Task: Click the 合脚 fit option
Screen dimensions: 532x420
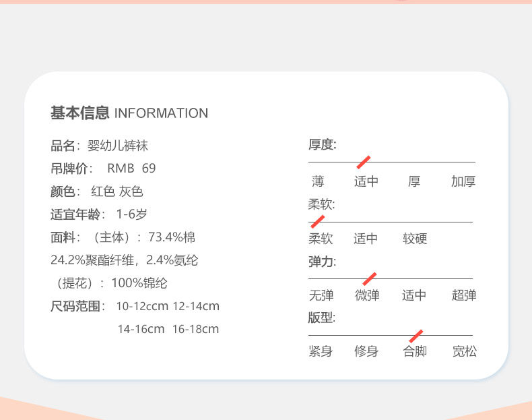Action: click(x=415, y=351)
